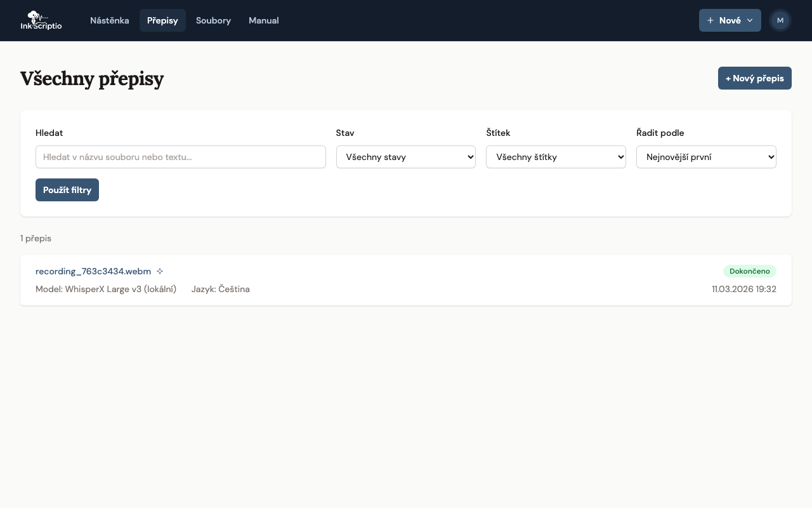Open the user avatar "M" menu
Viewport: 812px width, 508px height.
(x=780, y=20)
